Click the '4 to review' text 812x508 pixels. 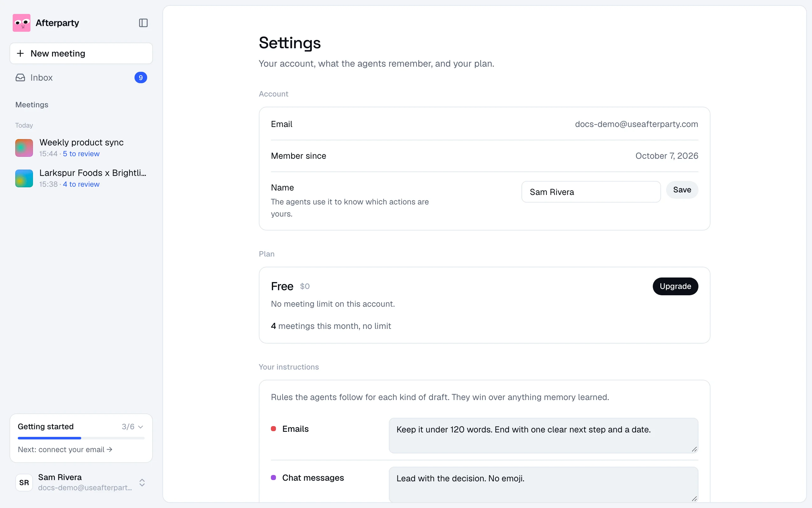tap(81, 184)
